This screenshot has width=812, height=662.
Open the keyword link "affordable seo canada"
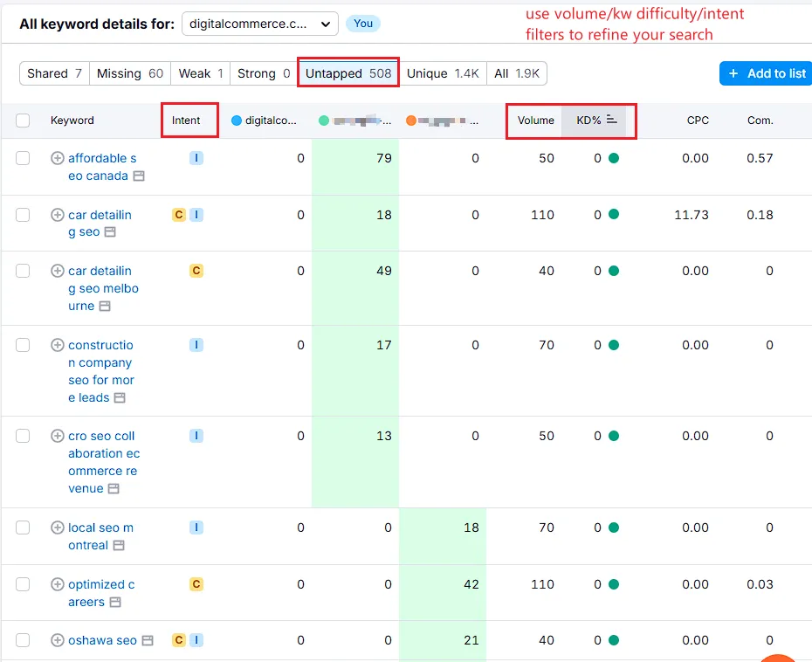click(x=100, y=167)
